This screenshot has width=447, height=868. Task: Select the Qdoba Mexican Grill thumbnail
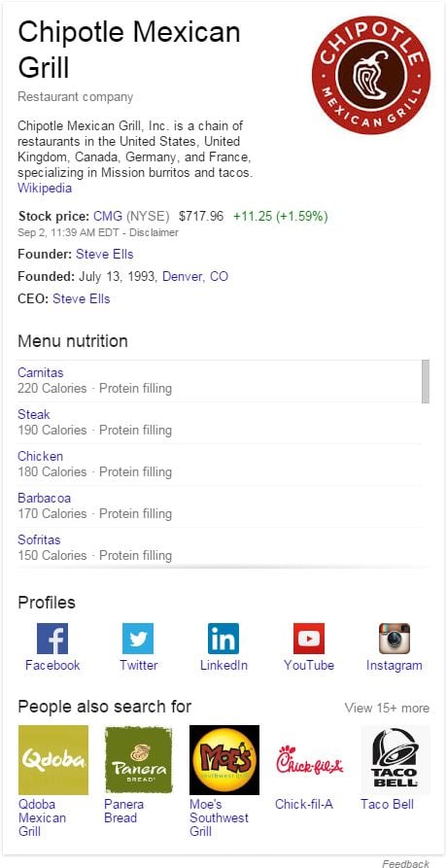(x=53, y=760)
